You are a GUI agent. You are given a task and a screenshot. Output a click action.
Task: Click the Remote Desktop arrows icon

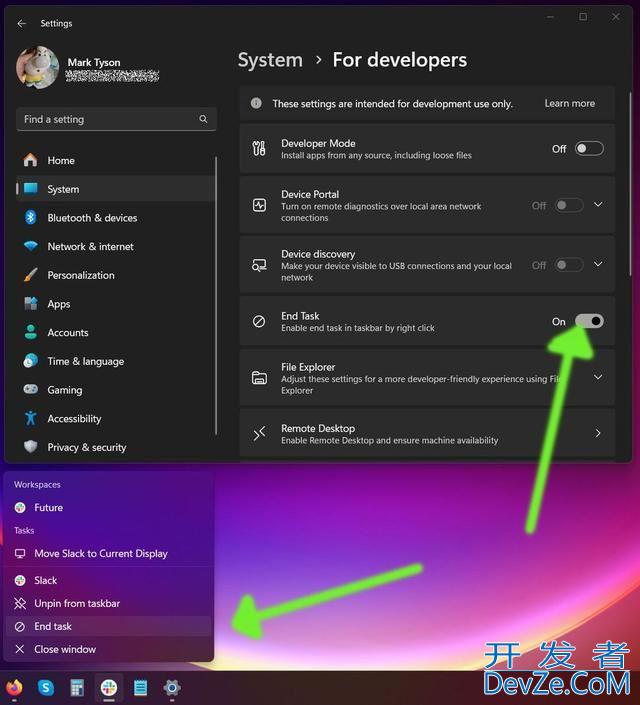[x=259, y=433]
